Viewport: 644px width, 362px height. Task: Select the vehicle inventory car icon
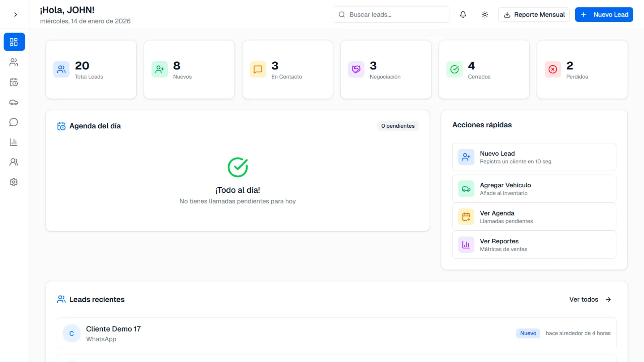point(14,102)
